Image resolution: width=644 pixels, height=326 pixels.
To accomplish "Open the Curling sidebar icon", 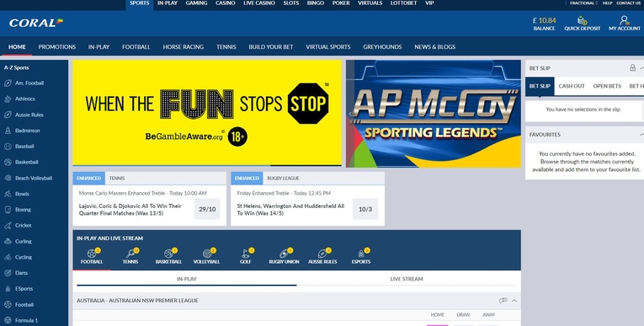I will [x=8, y=241].
